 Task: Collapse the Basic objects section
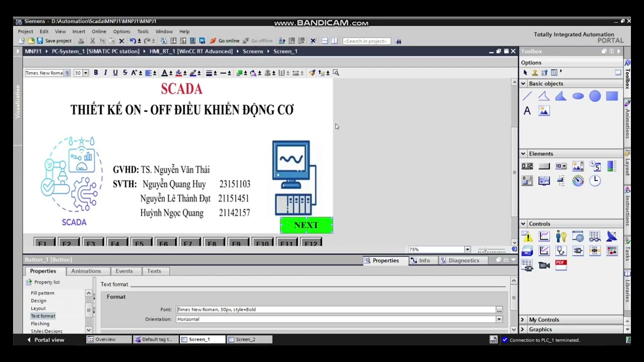pyautogui.click(x=523, y=83)
